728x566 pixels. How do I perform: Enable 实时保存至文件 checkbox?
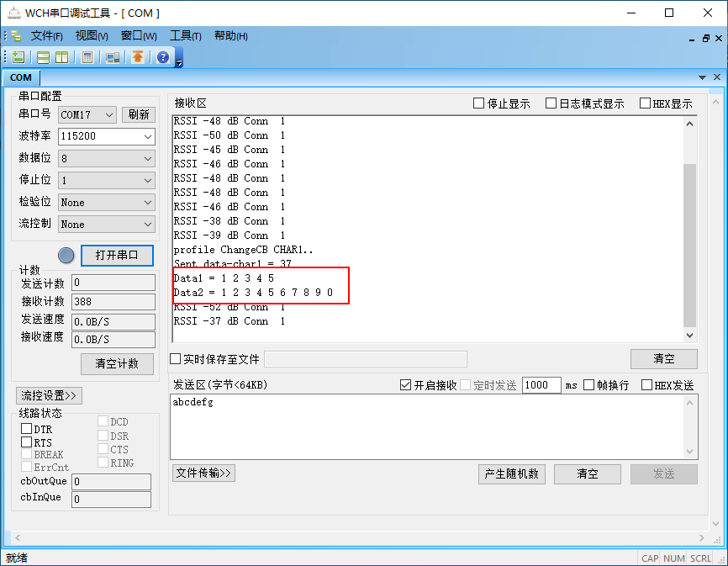click(176, 359)
